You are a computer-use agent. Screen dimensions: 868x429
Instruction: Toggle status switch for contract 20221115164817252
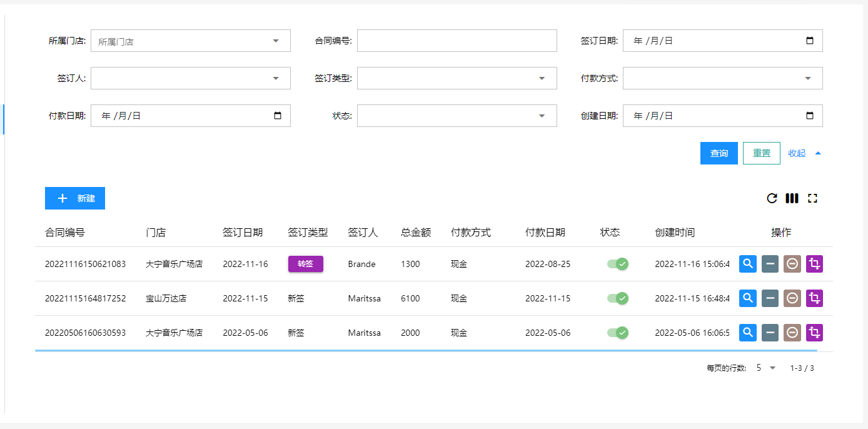[617, 298]
